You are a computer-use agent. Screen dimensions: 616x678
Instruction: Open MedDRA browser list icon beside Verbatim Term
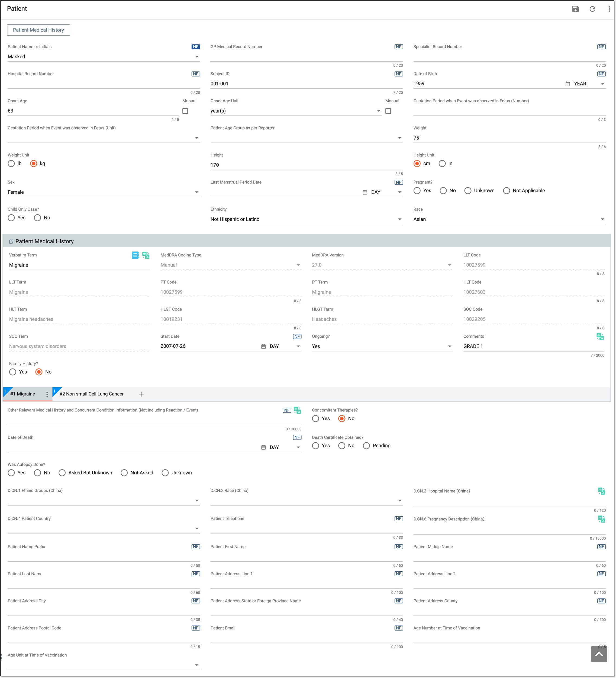tap(136, 255)
